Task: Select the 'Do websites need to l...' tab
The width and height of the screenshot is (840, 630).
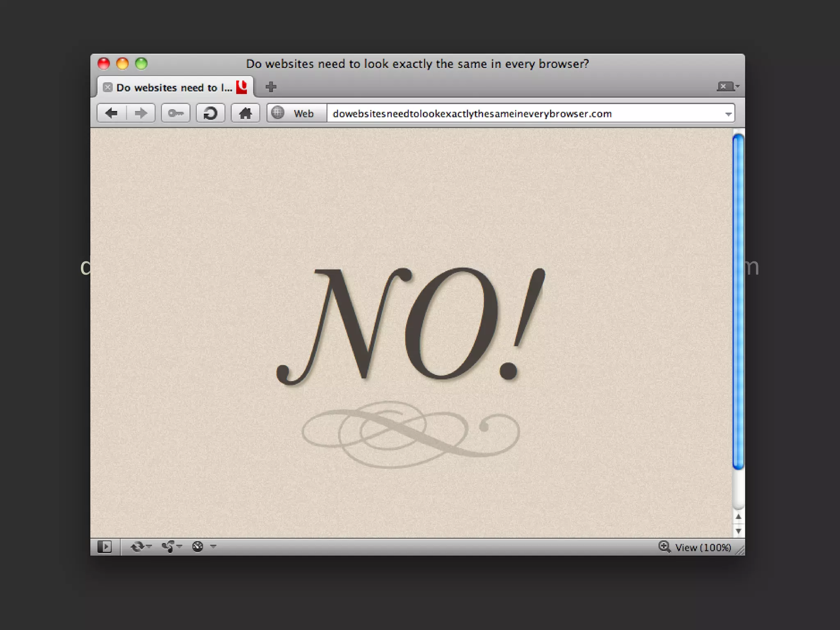Action: tap(174, 88)
